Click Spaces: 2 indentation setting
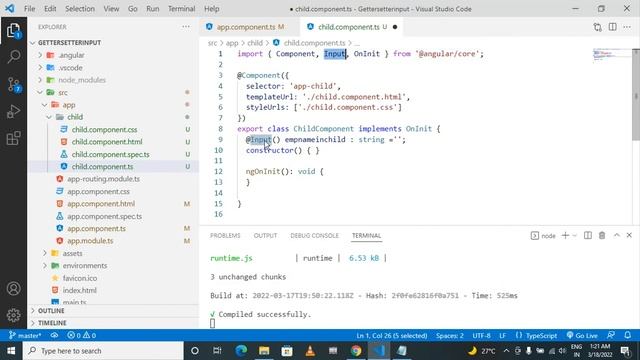The height and width of the screenshot is (360, 640). 450,336
